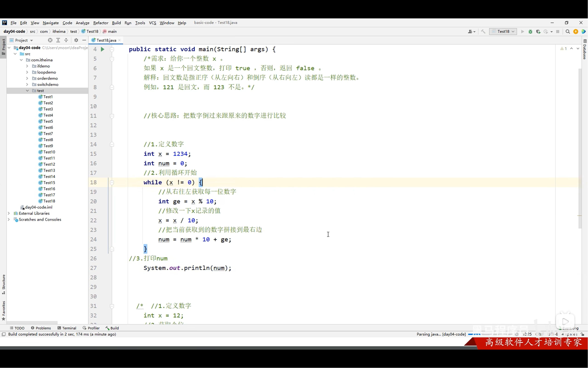This screenshot has height=368, width=588.
Task: Click Collapse All icon in Project panel
Action: coord(66,40)
